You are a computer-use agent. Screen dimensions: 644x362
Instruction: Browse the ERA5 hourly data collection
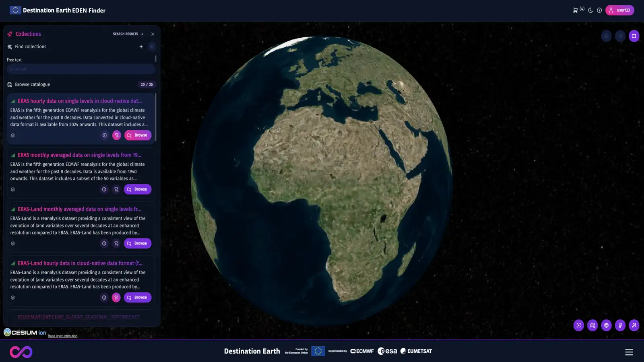138,136
